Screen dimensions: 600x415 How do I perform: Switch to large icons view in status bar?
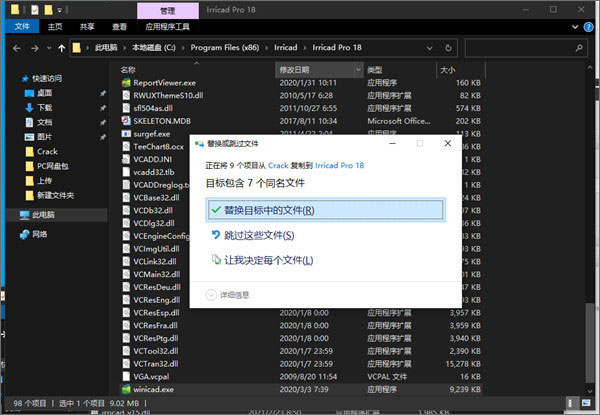[x=586, y=403]
